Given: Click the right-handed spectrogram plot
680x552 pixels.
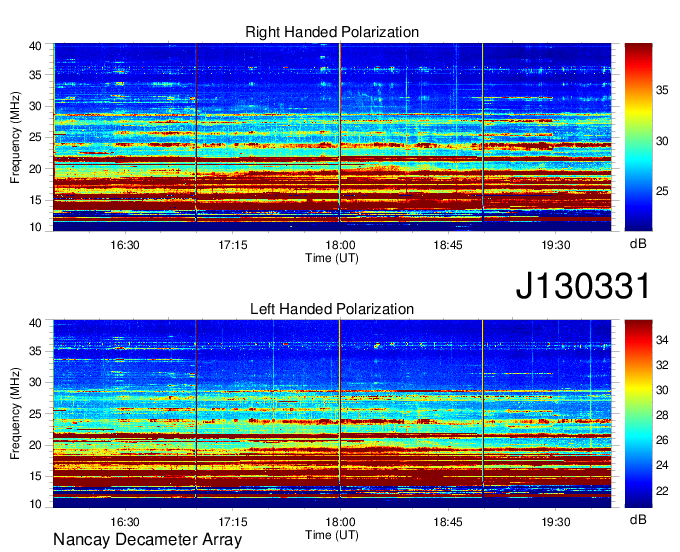Looking at the screenshot, I should [x=332, y=137].
